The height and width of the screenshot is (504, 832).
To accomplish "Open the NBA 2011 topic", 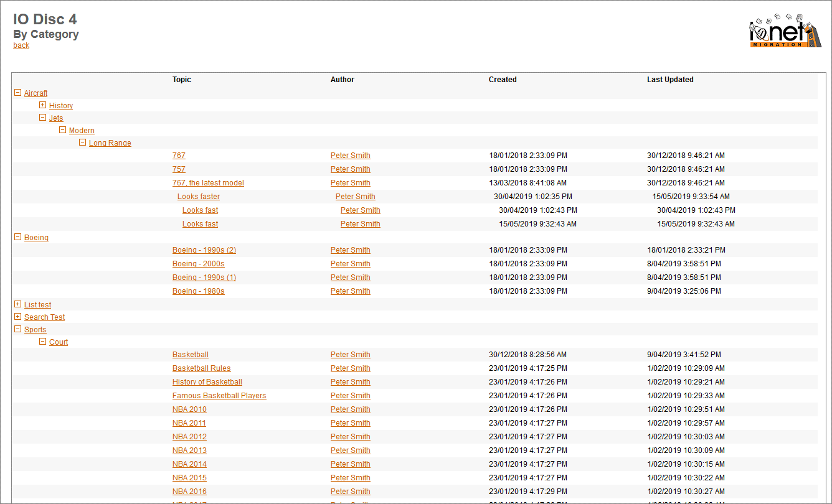I will tap(189, 423).
